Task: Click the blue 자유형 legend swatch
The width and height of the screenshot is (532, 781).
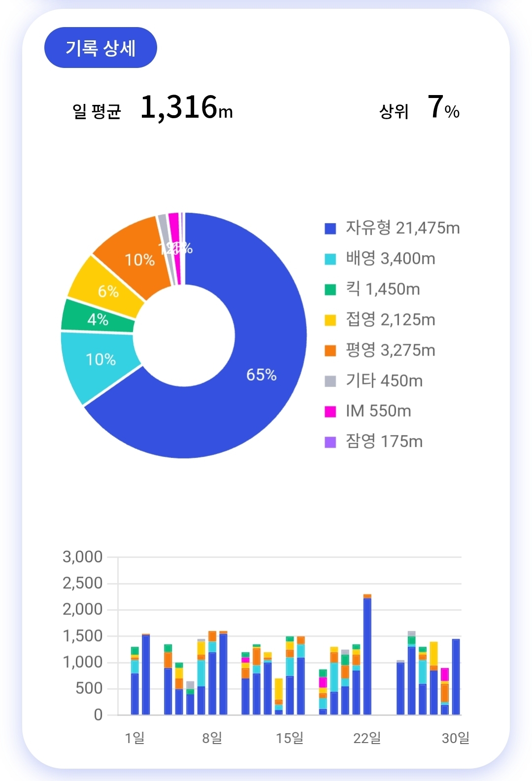Action: click(x=330, y=228)
